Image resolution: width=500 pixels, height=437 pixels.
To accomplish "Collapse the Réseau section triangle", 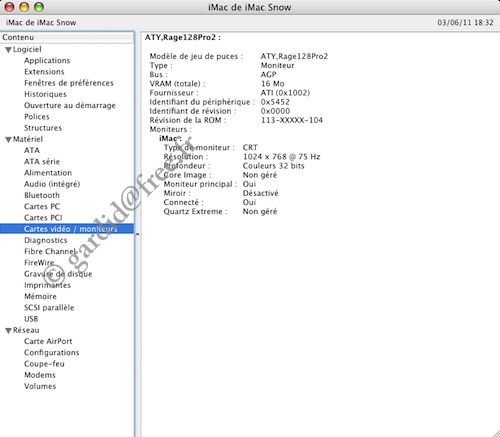I will 9,331.
